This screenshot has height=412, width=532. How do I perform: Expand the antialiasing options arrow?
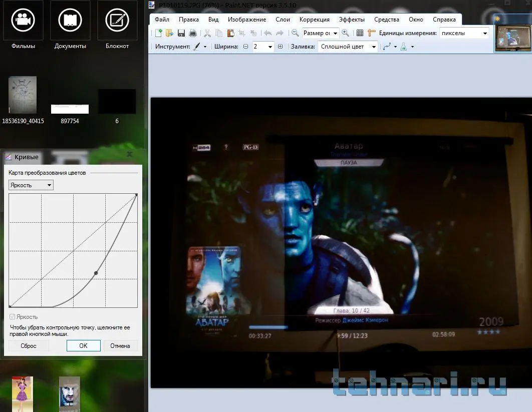[x=395, y=47]
